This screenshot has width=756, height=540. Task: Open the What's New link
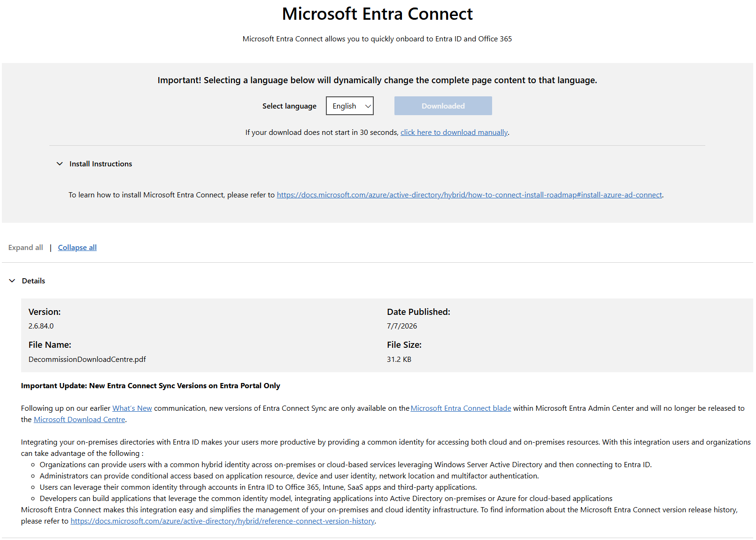point(132,408)
